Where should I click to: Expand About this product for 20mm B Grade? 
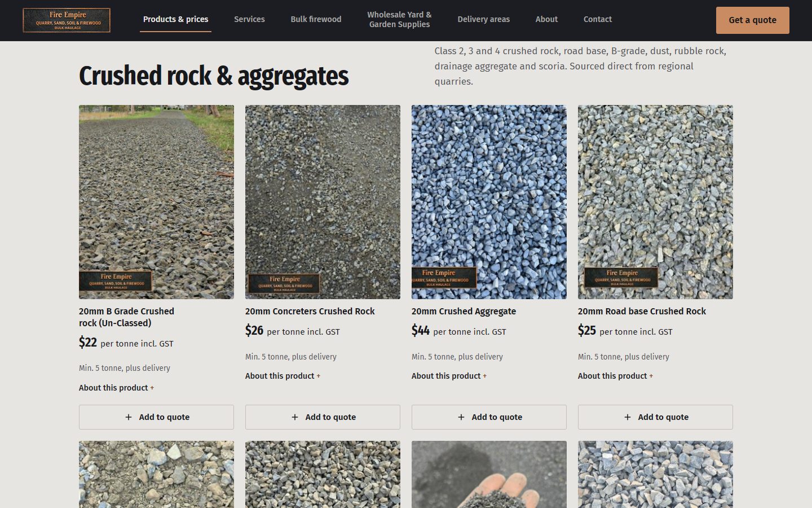(x=116, y=388)
